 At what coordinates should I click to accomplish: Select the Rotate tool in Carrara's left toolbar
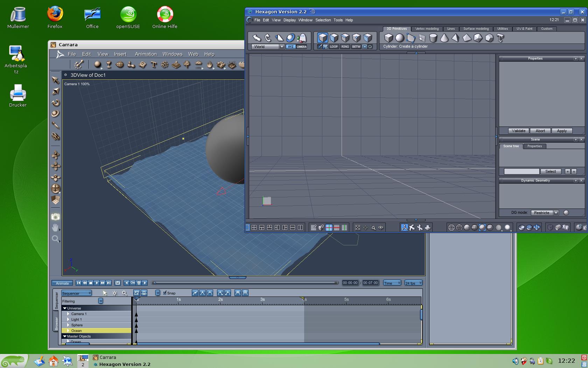pos(56,103)
